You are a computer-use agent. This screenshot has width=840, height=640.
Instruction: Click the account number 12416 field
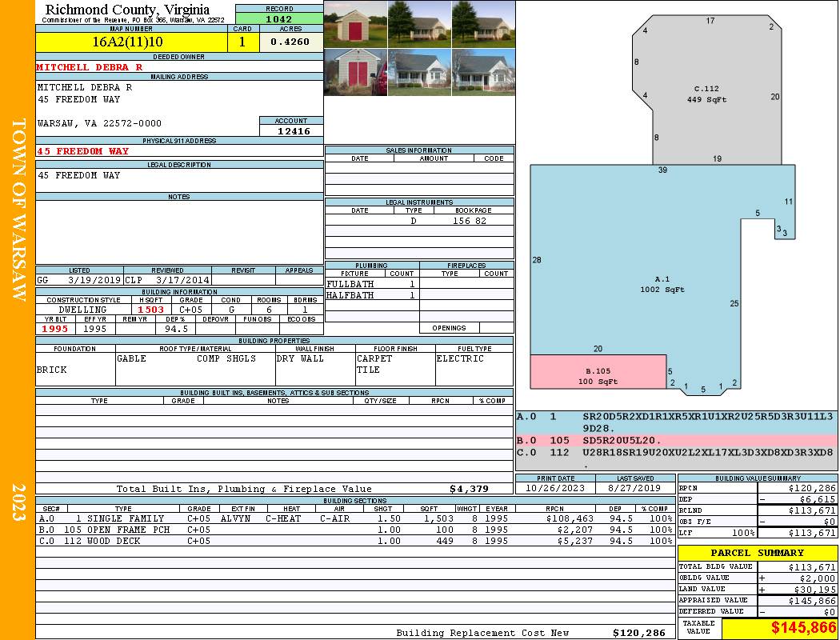click(x=291, y=131)
